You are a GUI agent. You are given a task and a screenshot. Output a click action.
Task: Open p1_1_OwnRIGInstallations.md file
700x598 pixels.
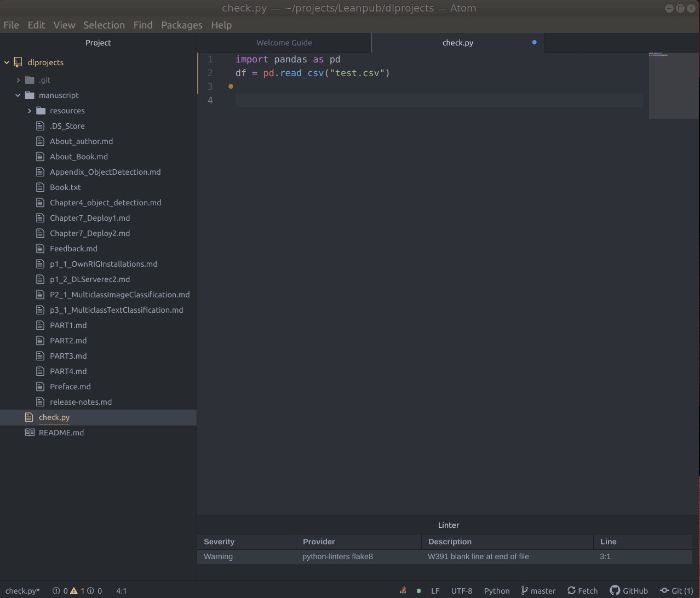pyautogui.click(x=104, y=264)
